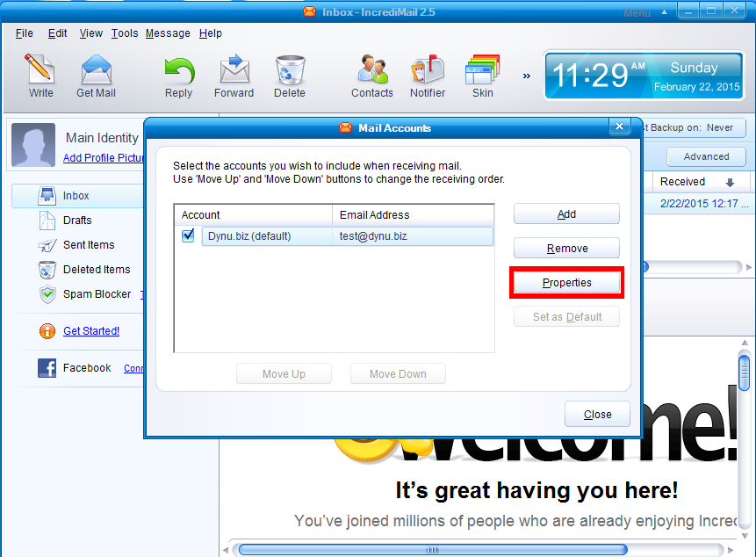Click the scroll down arrow in preview pane
Viewport: 756px width, 557px height.
click(745, 535)
